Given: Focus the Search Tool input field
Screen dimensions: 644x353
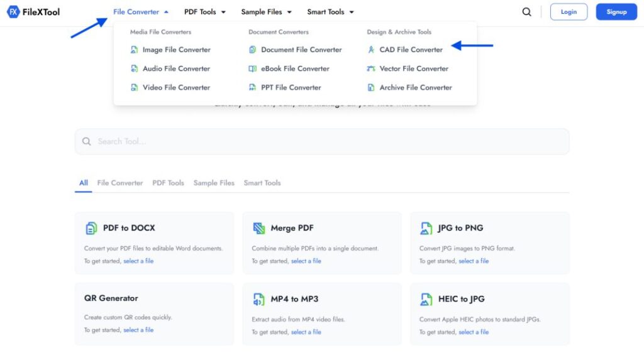Looking at the screenshot, I should [x=322, y=141].
